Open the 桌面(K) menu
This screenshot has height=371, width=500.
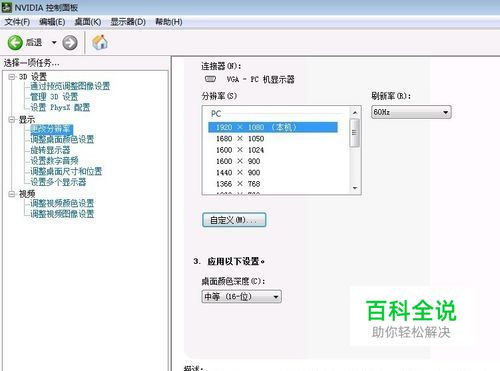click(x=88, y=22)
